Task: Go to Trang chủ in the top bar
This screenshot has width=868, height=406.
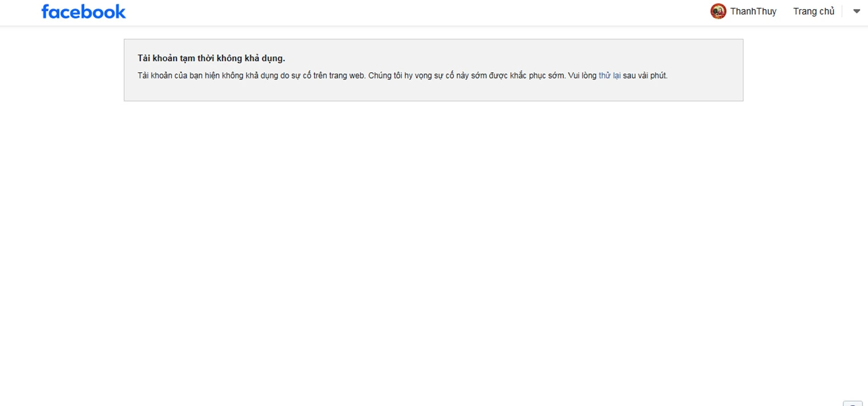Action: tap(814, 11)
